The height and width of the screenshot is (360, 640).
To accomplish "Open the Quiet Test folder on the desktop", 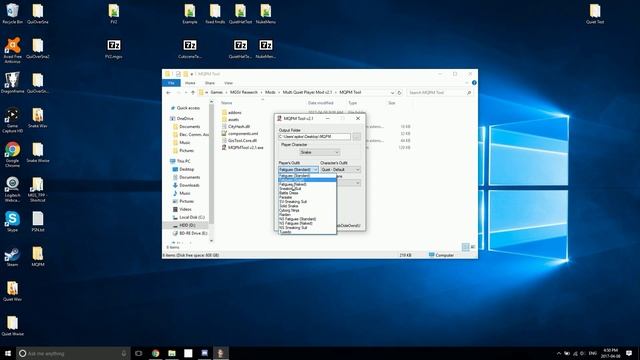I will (595, 14).
